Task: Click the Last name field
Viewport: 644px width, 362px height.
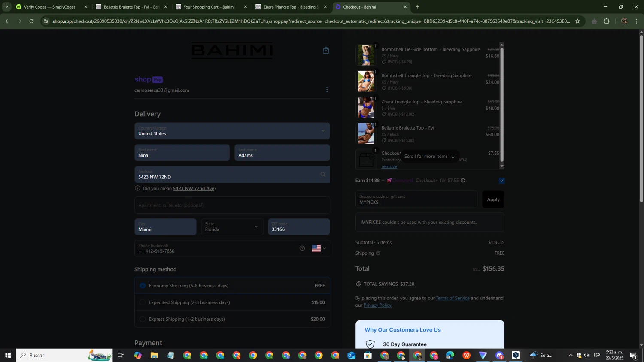Action: (x=282, y=153)
